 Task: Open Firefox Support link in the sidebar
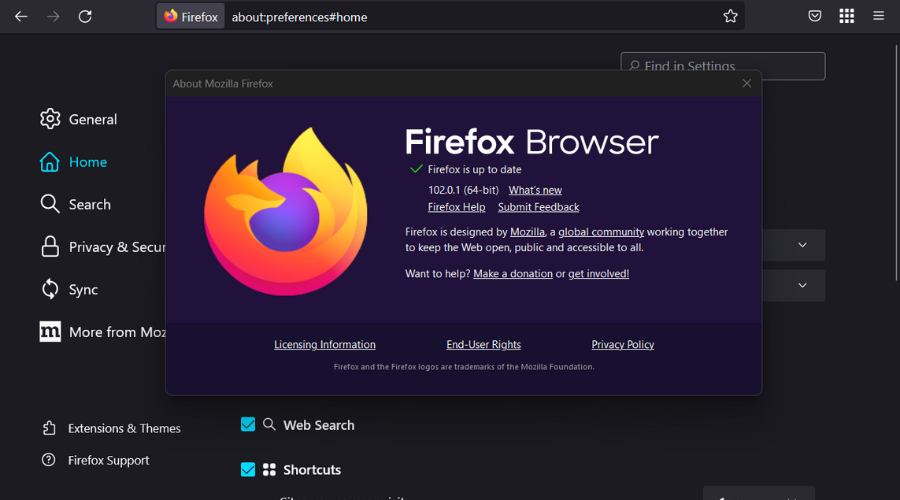point(108,460)
